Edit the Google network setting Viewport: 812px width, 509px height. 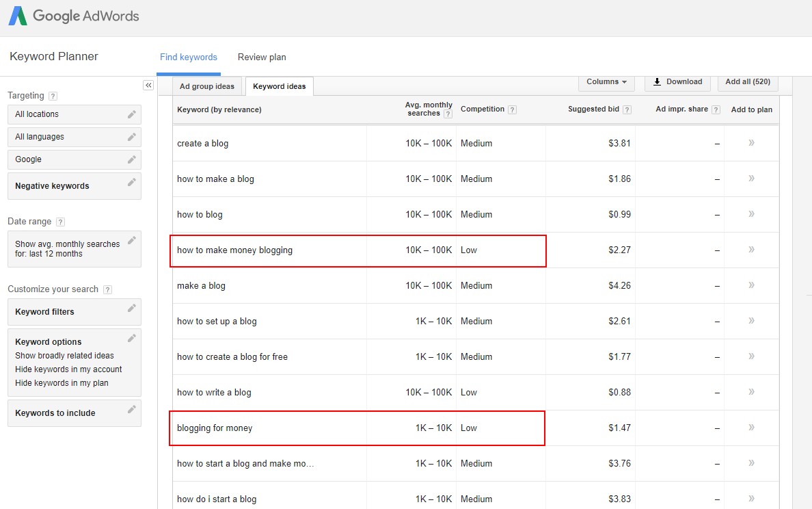(x=131, y=159)
